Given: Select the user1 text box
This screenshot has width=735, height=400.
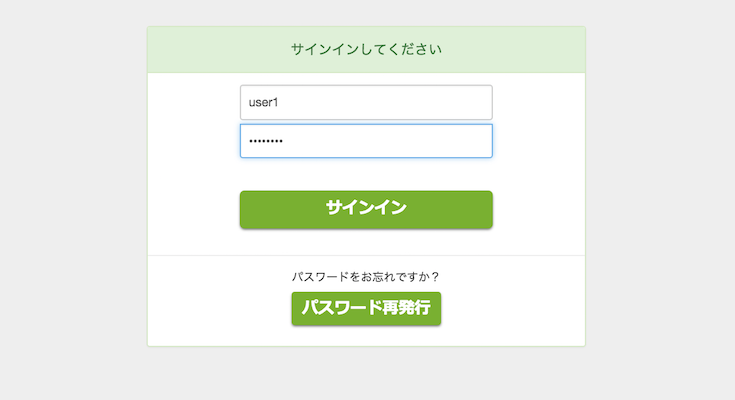Looking at the screenshot, I should click(x=366, y=102).
